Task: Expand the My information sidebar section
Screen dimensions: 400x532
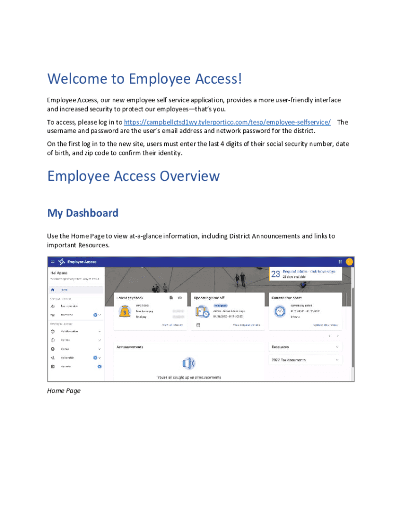Action: coord(99,331)
